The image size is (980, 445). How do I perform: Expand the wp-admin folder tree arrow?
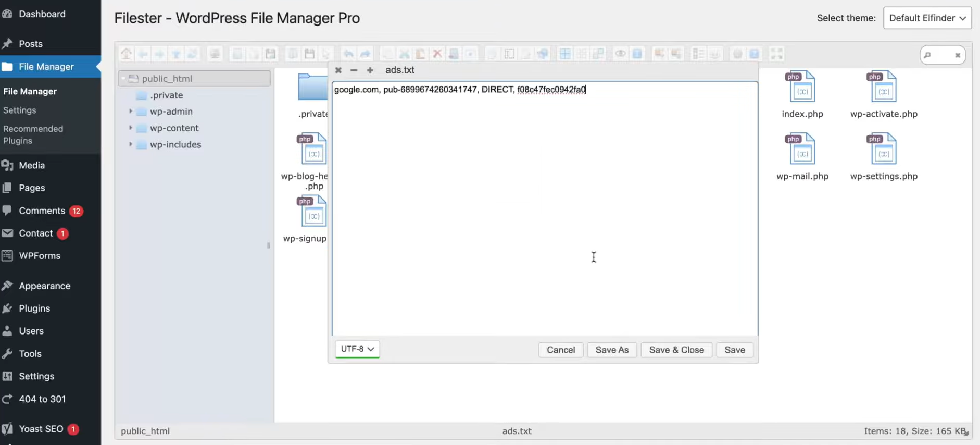130,111
